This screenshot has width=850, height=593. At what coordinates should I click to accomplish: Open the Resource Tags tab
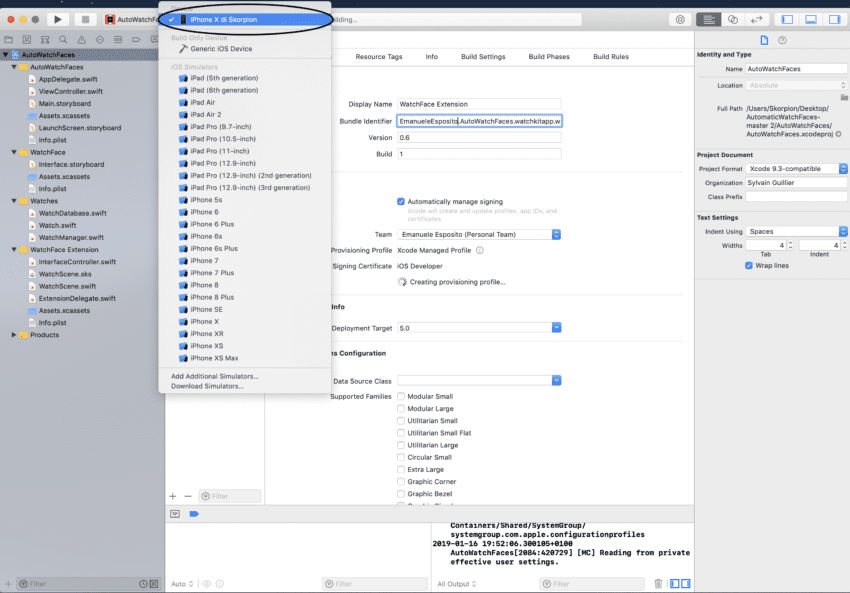tap(379, 56)
